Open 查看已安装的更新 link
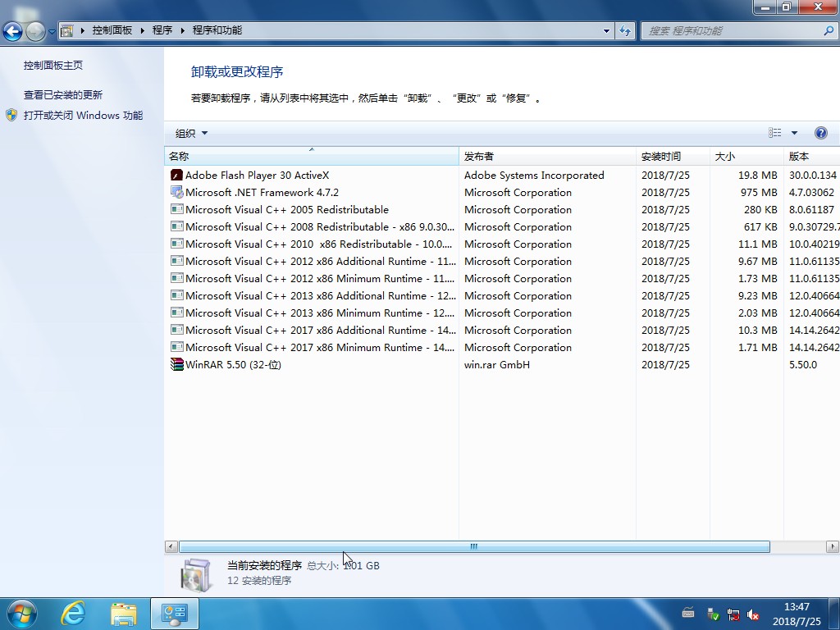Image resolution: width=840 pixels, height=630 pixels. (63, 95)
